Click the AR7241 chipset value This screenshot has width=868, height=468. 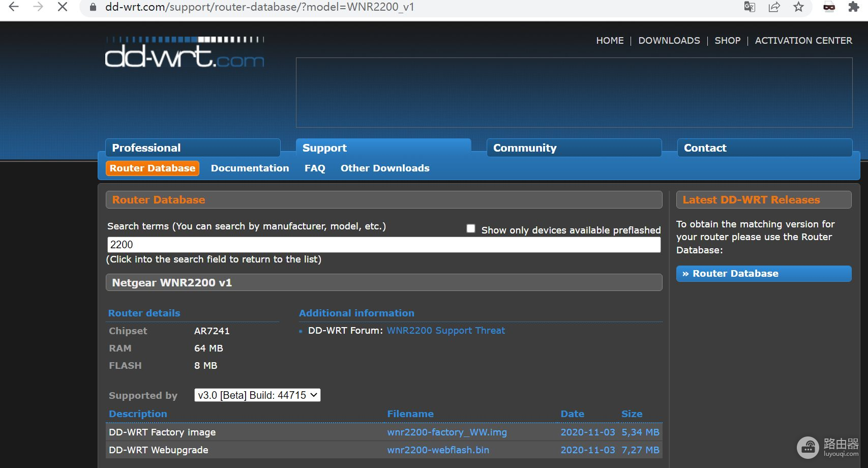212,331
